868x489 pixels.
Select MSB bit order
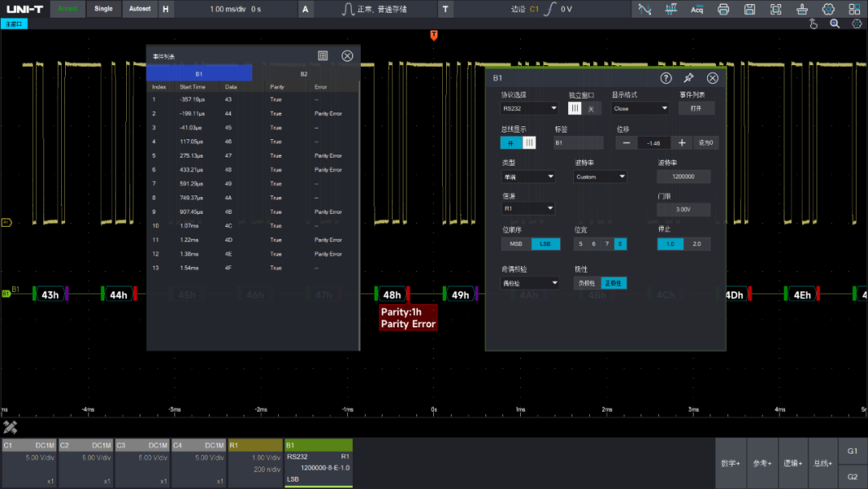pyautogui.click(x=516, y=244)
